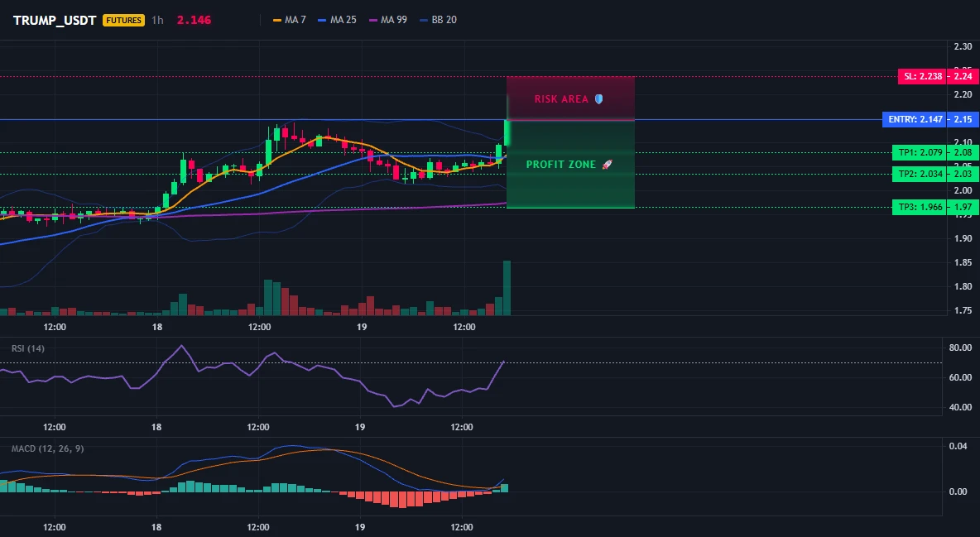
Task: Click the tallest latest green volume bar
Action: (507, 288)
